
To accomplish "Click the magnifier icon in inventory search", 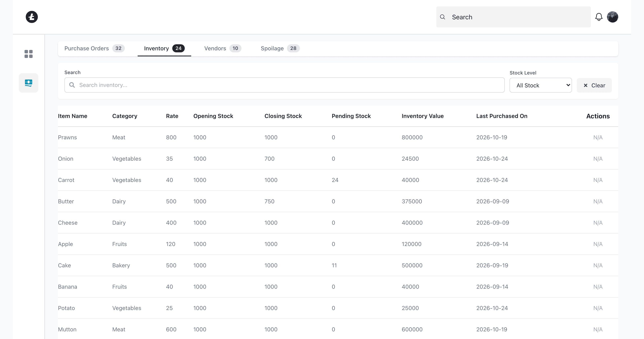I will coord(72,85).
